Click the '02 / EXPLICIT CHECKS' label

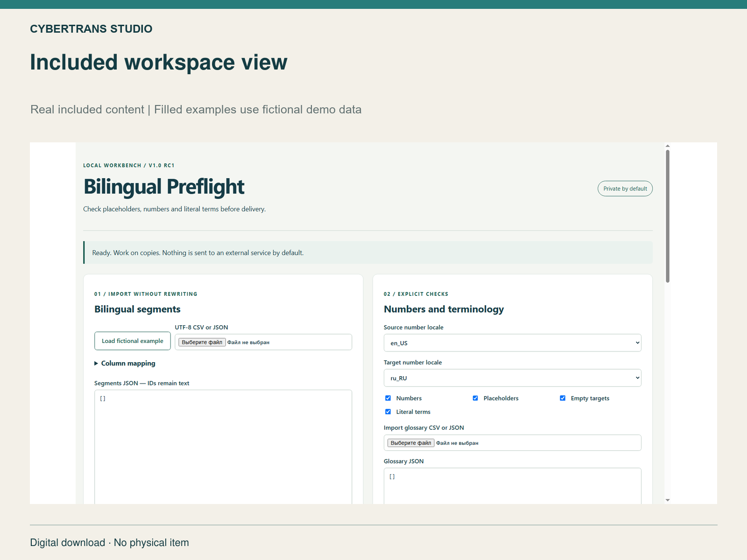tap(416, 294)
